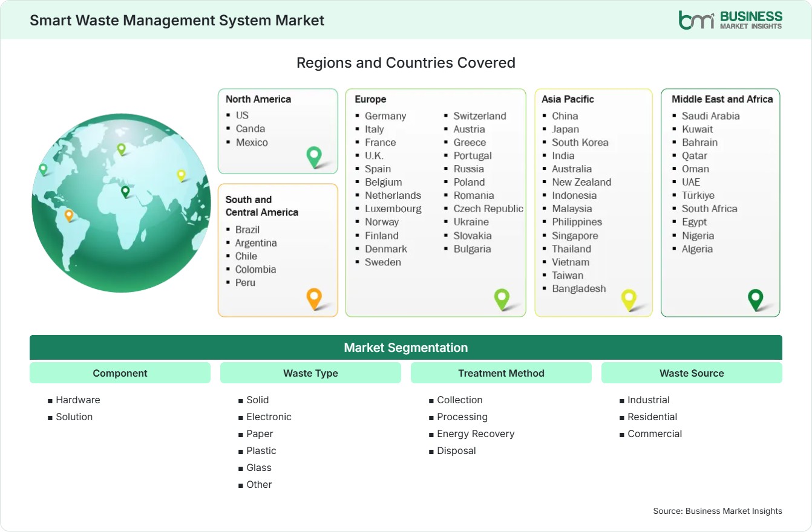
Task: Click 'Singapore' in Asia Pacific list
Action: coord(575,236)
